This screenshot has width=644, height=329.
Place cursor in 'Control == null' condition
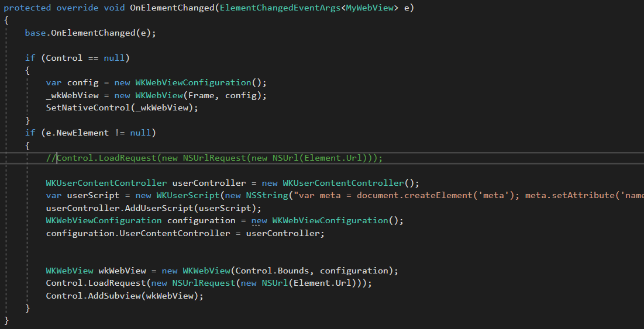(x=85, y=58)
